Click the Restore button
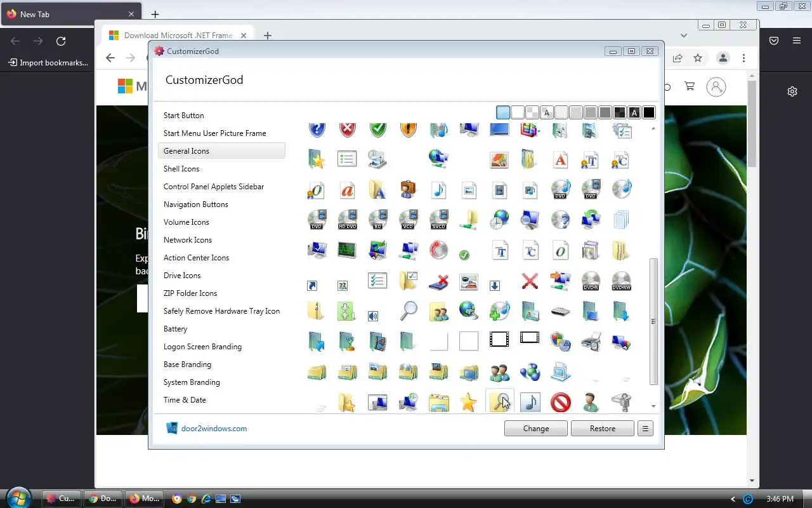 point(603,429)
